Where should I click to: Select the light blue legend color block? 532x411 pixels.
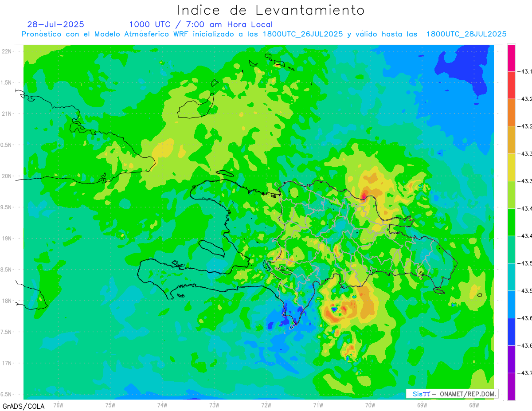(511, 304)
